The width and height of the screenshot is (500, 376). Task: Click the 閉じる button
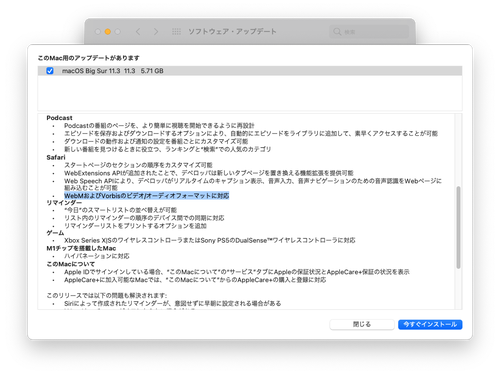(362, 324)
